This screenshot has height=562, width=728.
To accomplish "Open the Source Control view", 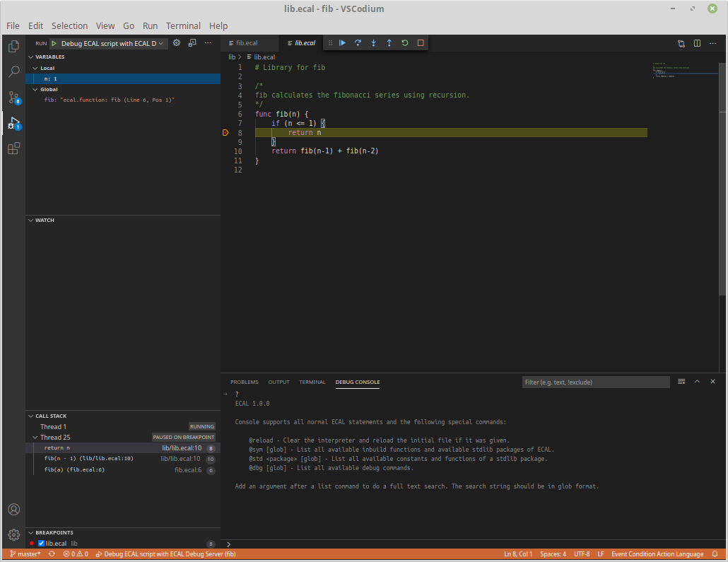I will coord(13,97).
